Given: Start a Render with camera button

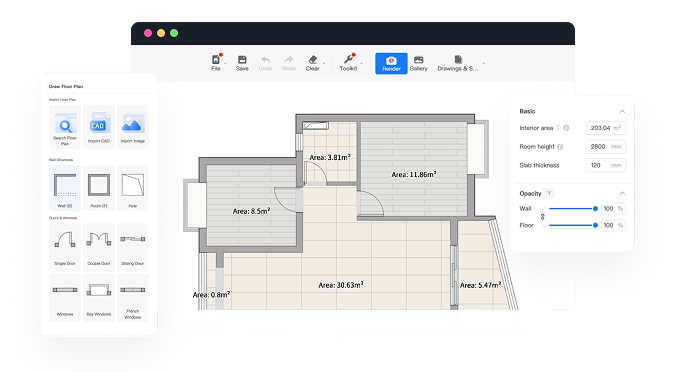Looking at the screenshot, I should click(x=391, y=63).
